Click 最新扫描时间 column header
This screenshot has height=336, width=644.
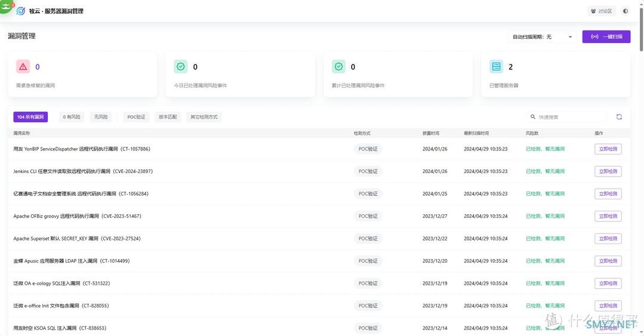point(476,133)
